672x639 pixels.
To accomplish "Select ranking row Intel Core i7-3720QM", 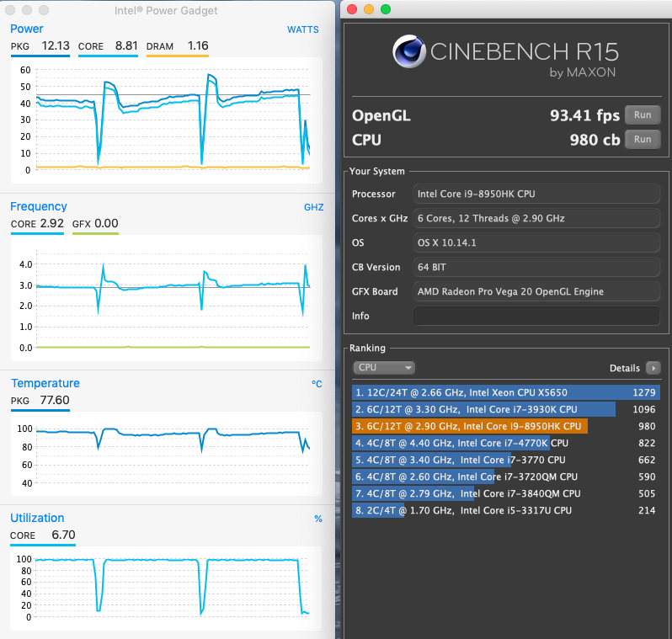I will (x=506, y=477).
